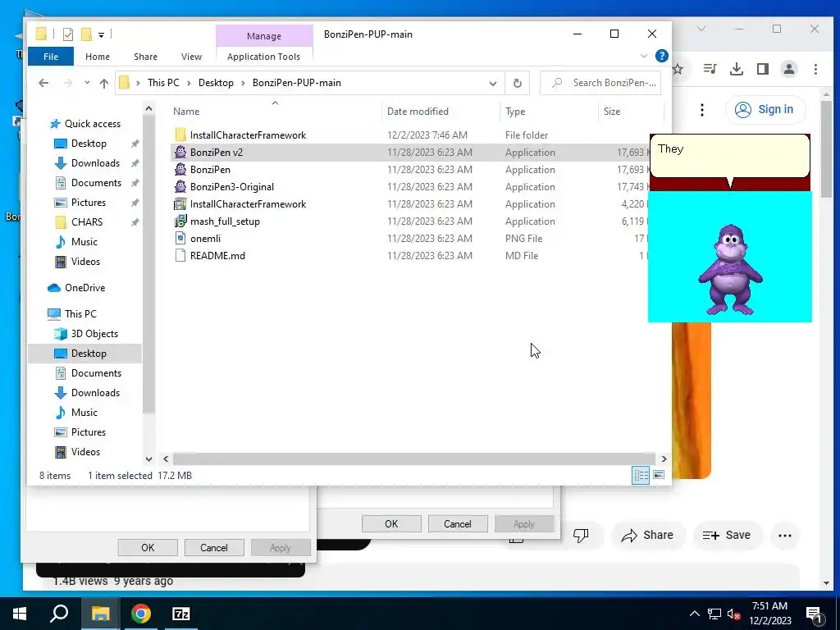Screen dimensions: 840x630
Task: Open Application Tools ribbon tab
Action: pyautogui.click(x=263, y=57)
